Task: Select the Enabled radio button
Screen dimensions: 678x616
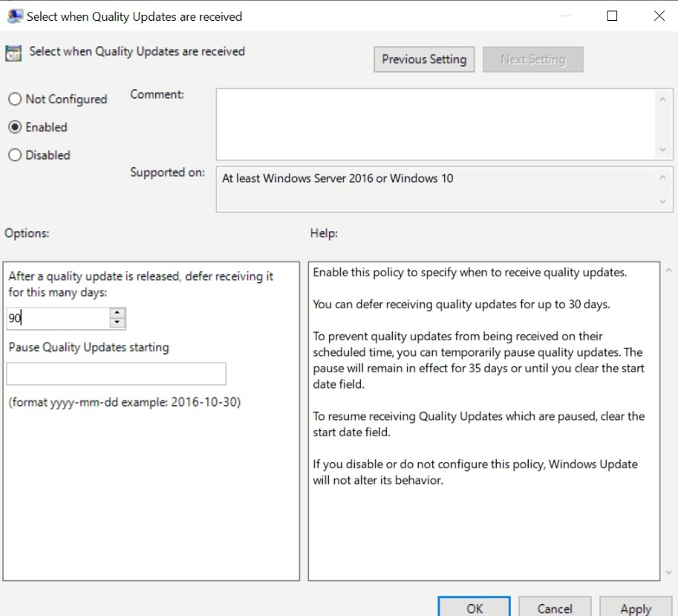Action: coord(15,127)
